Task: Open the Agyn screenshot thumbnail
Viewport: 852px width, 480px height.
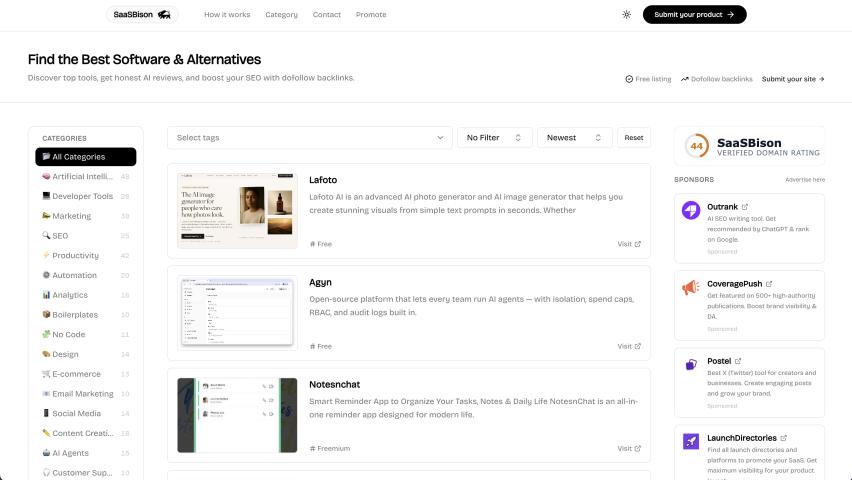Action: [237, 313]
